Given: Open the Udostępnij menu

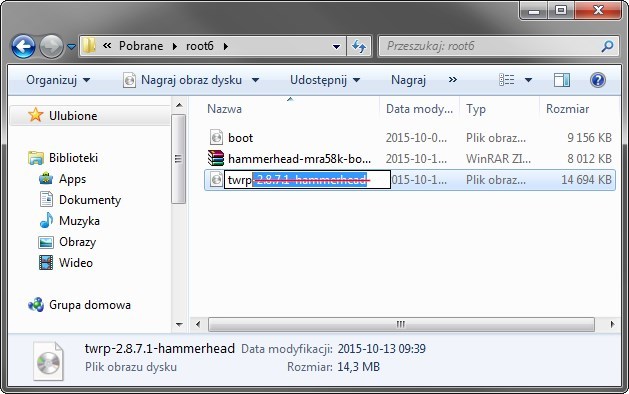Looking at the screenshot, I should 325,80.
